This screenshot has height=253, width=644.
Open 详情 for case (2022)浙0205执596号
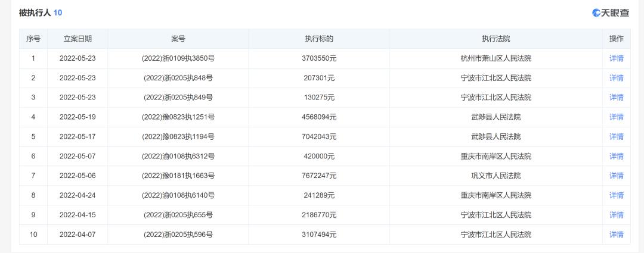point(616,235)
